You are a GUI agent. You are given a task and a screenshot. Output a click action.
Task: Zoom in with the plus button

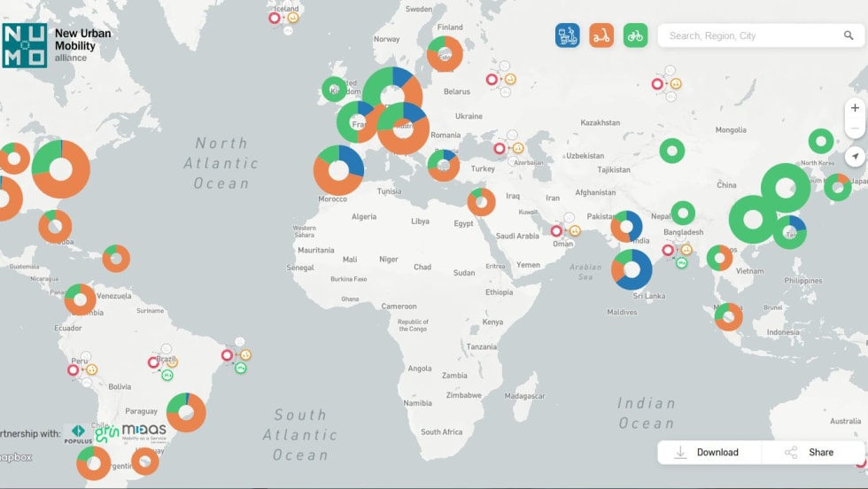pyautogui.click(x=855, y=108)
